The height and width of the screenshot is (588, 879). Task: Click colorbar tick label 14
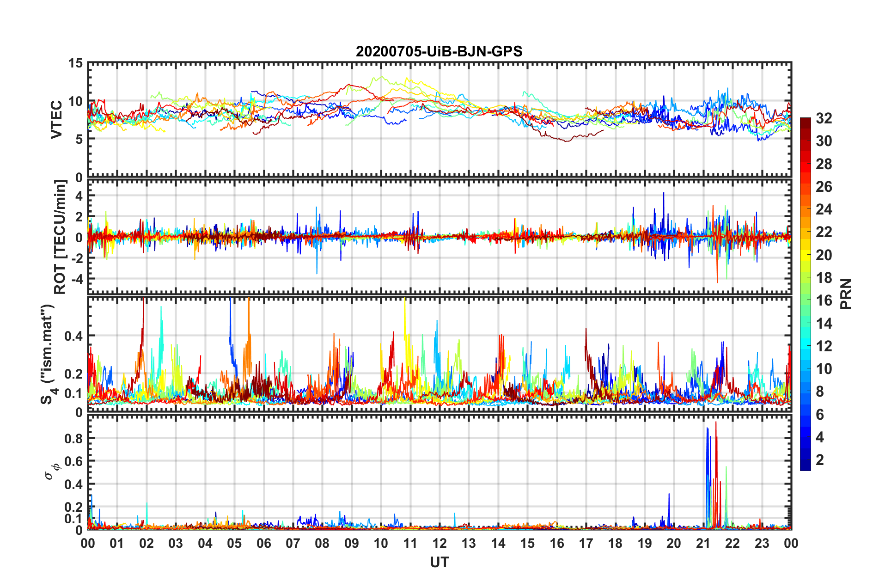pyautogui.click(x=824, y=323)
